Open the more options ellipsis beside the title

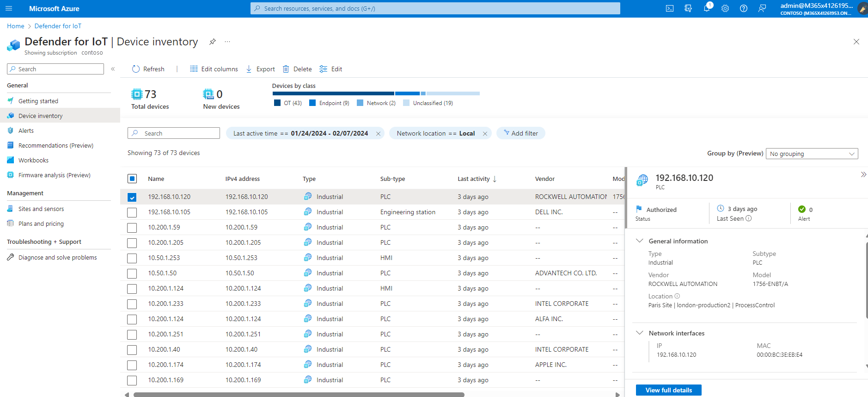coord(227,42)
